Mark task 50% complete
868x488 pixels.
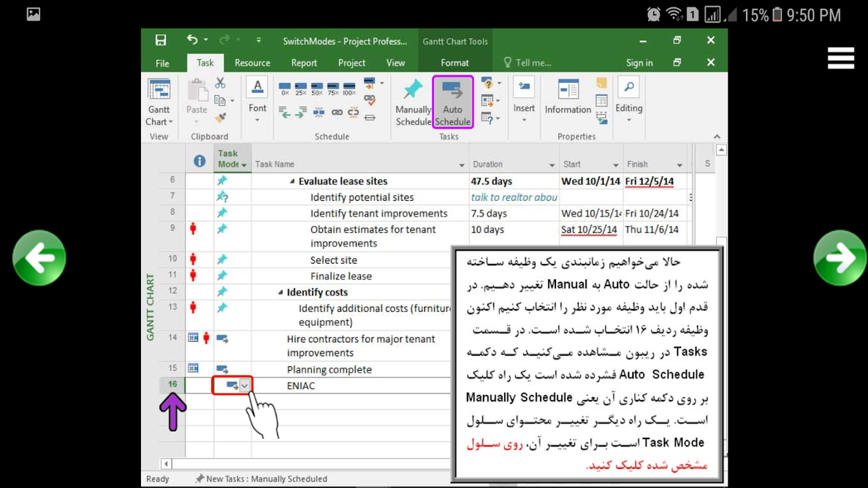tap(317, 89)
